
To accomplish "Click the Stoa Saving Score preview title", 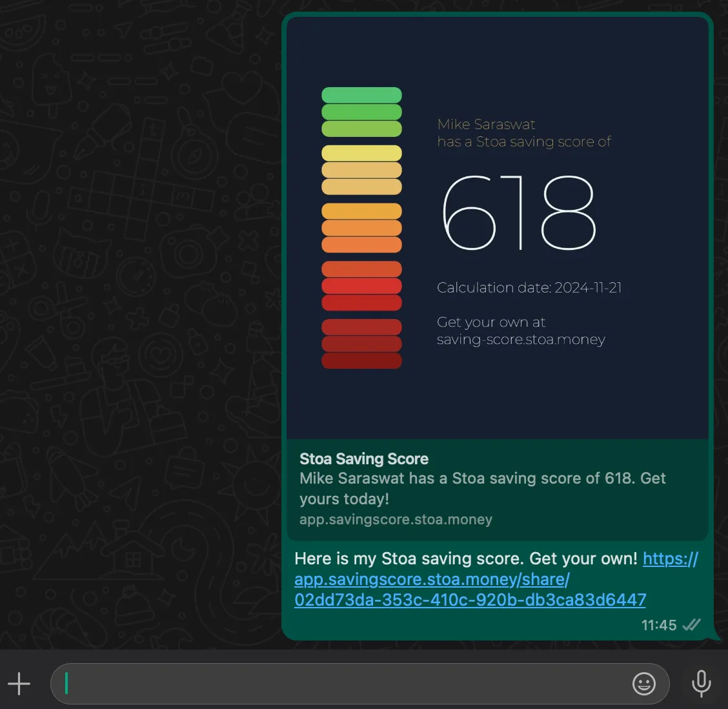I will click(x=363, y=458).
